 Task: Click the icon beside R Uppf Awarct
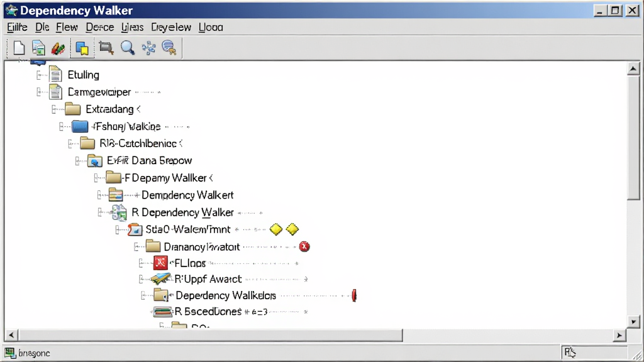(x=160, y=279)
